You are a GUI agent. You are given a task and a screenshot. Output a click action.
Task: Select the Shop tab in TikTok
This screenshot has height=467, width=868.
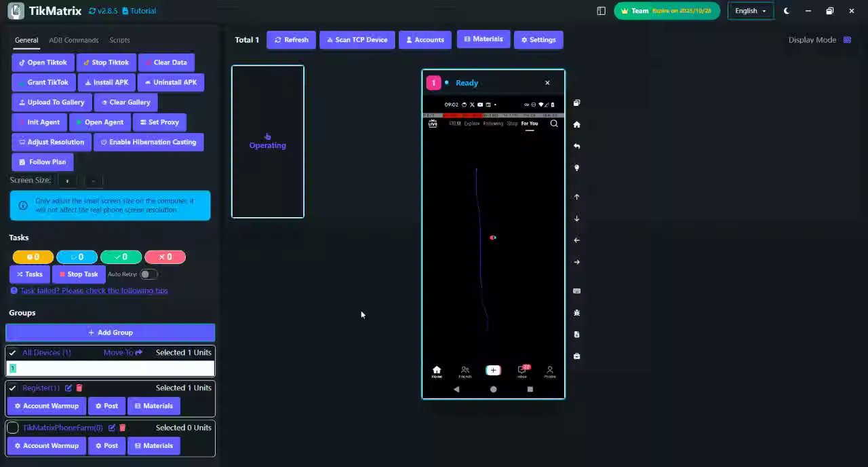(x=512, y=124)
